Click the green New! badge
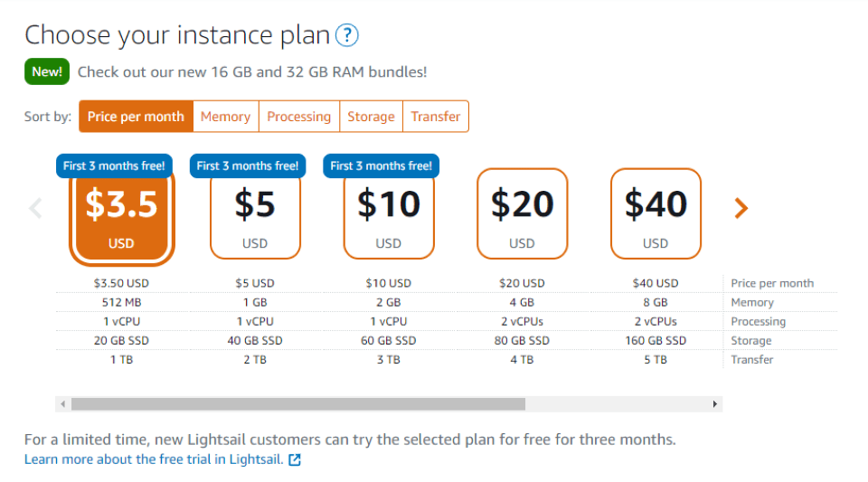This screenshot has height=482, width=868. 47,71
